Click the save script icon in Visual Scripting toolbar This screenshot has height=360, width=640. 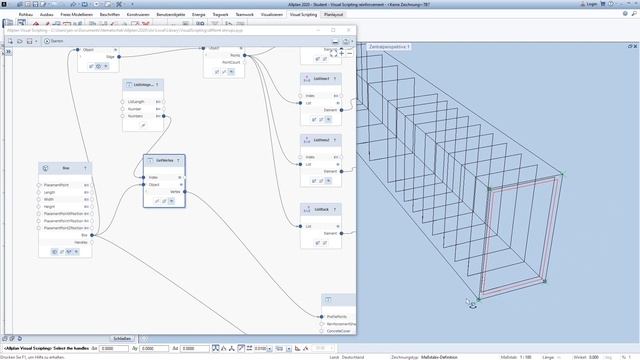[x=29, y=41]
